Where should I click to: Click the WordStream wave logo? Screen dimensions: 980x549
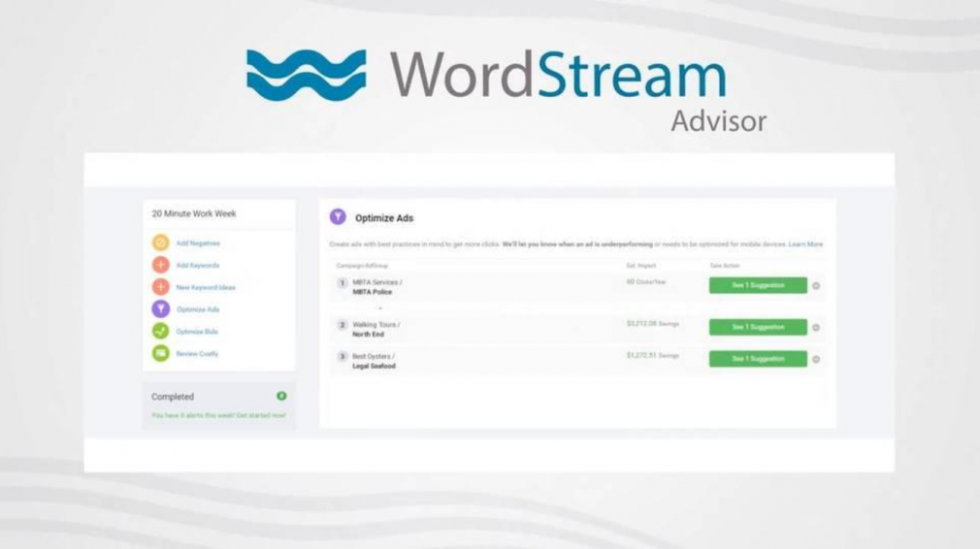(x=307, y=75)
